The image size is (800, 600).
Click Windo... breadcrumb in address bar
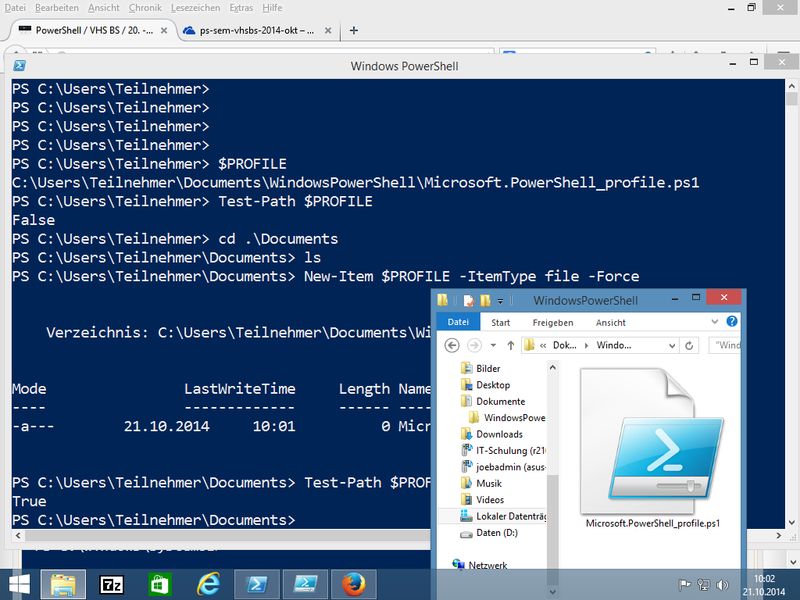pyautogui.click(x=614, y=345)
